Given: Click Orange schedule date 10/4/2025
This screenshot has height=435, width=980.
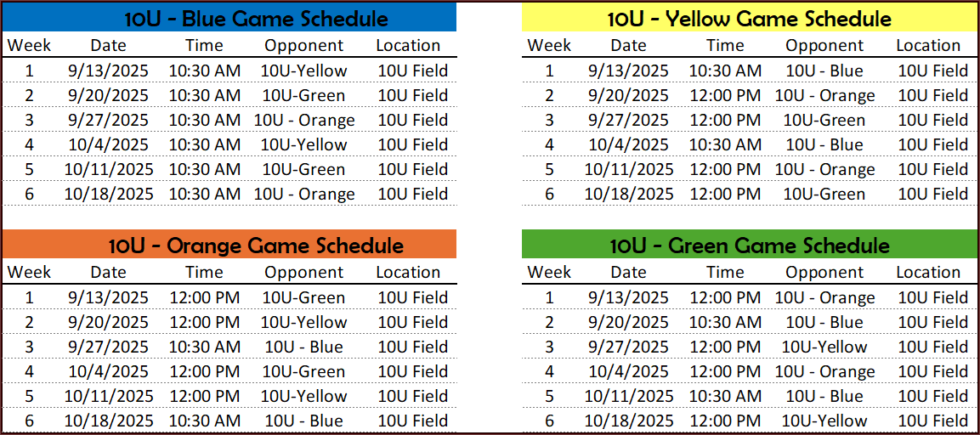Looking at the screenshot, I should coord(108,371).
